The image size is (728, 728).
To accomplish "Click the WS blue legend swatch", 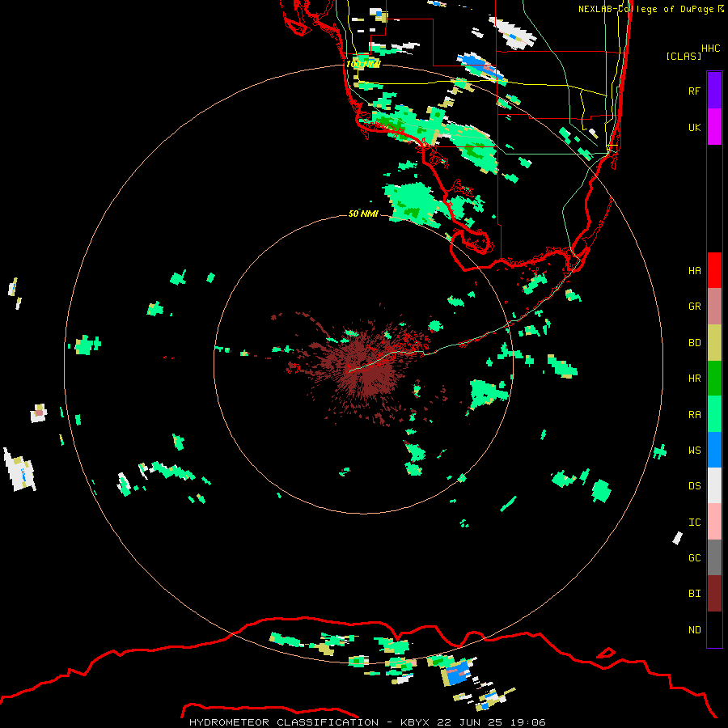I will coord(714,450).
